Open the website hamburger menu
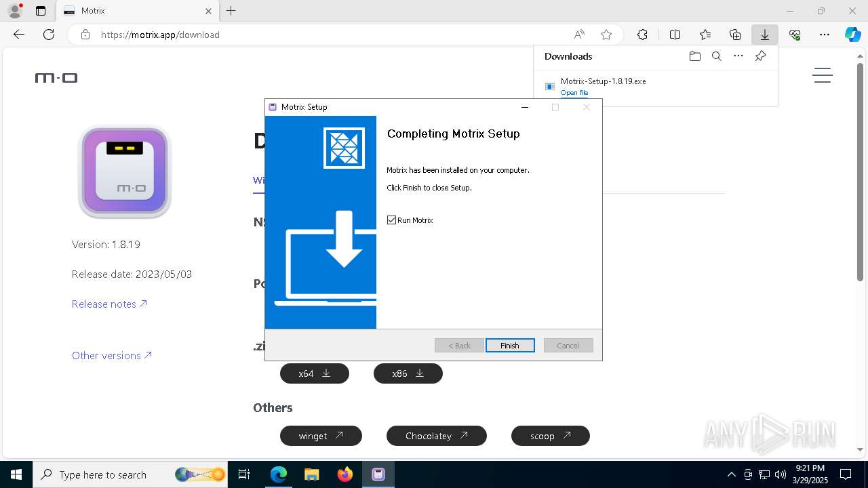Screen dimensions: 868x488 tap(823, 75)
